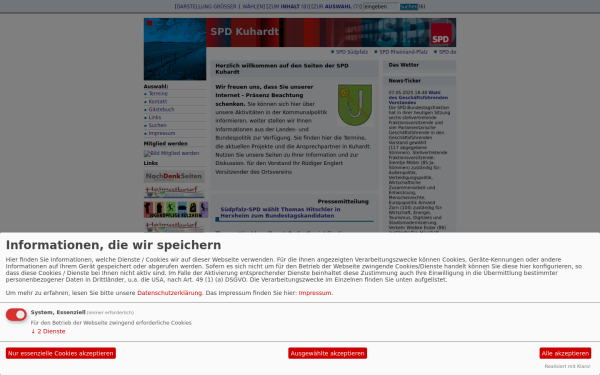Screen dimensions: 600x375
Task: Click the SPD Kuhardt site title
Action: [x=245, y=32]
